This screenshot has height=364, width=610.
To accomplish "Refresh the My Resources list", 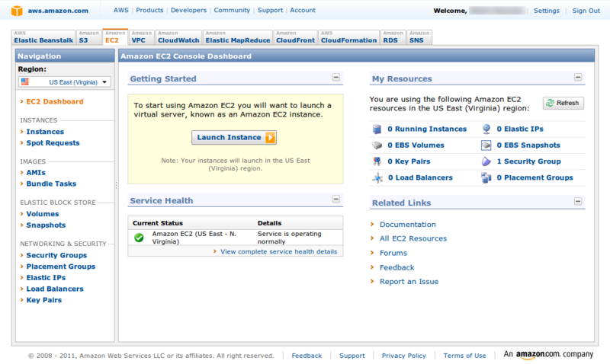I will click(563, 103).
